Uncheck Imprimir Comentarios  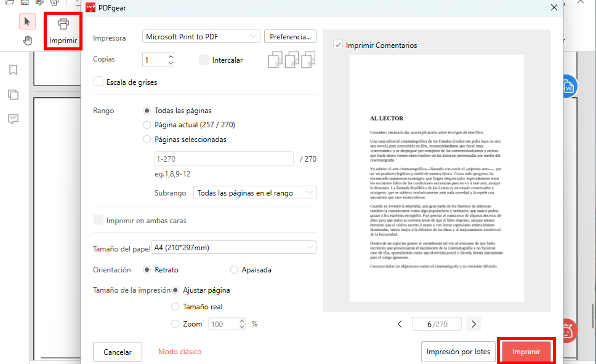click(338, 44)
